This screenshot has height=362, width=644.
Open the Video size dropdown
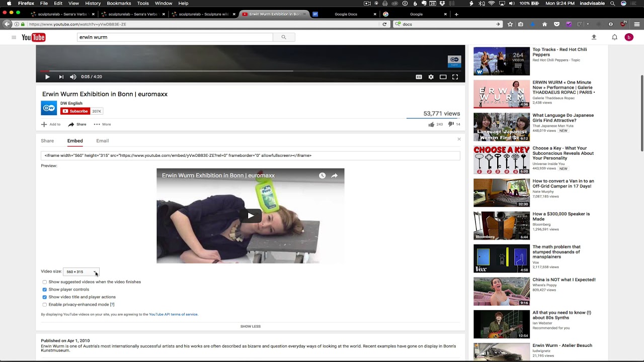tap(81, 271)
